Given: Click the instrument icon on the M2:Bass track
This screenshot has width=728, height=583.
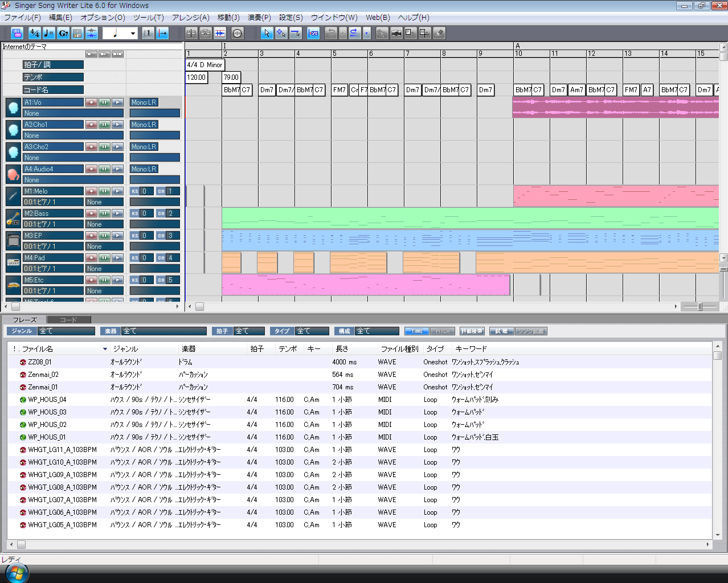Looking at the screenshot, I should [x=13, y=218].
